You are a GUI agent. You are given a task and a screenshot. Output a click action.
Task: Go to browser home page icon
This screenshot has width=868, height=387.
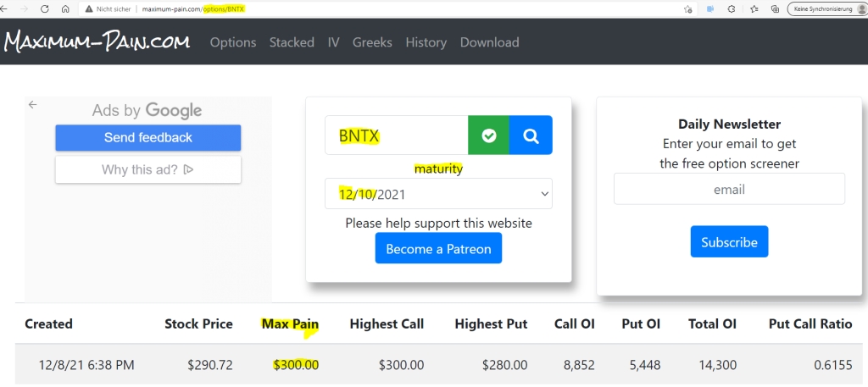65,8
